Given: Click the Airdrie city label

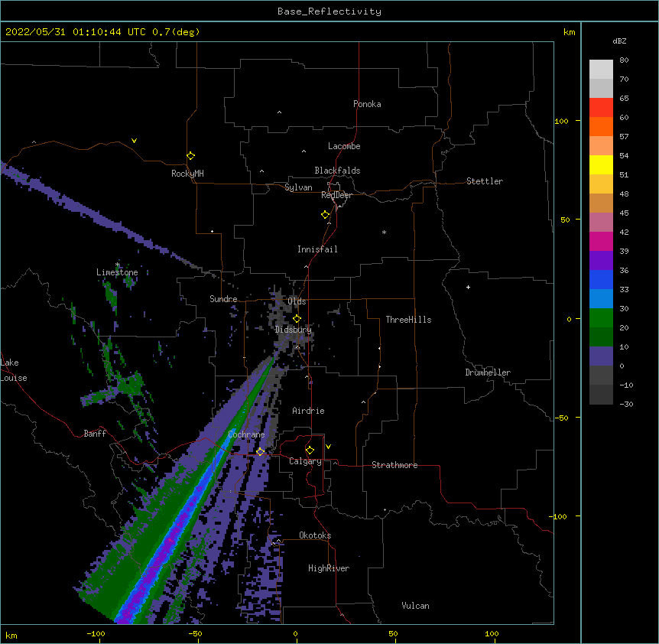Looking at the screenshot, I should (308, 411).
